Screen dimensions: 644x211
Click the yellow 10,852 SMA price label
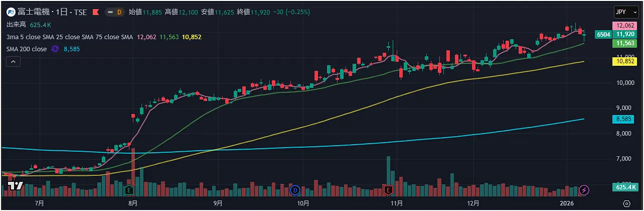coord(626,61)
